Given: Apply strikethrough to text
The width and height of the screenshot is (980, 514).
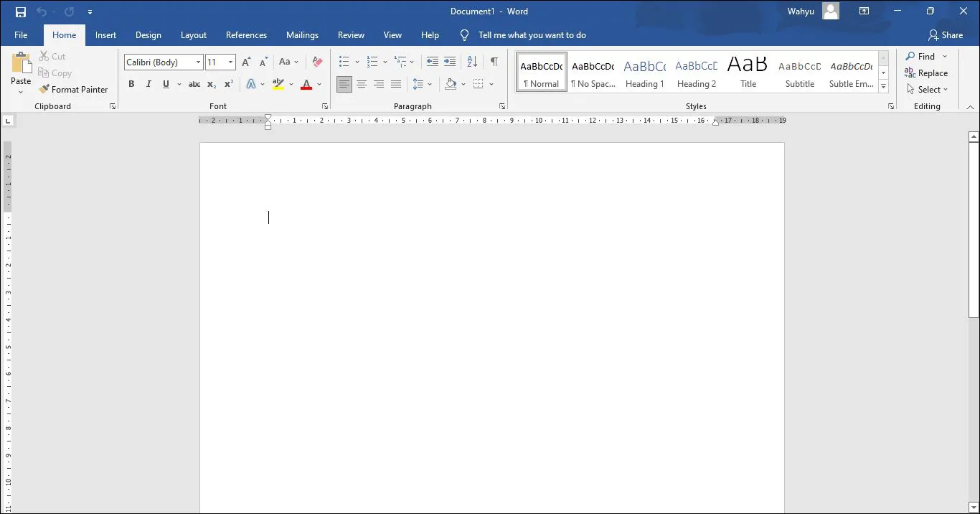Looking at the screenshot, I should pos(194,84).
